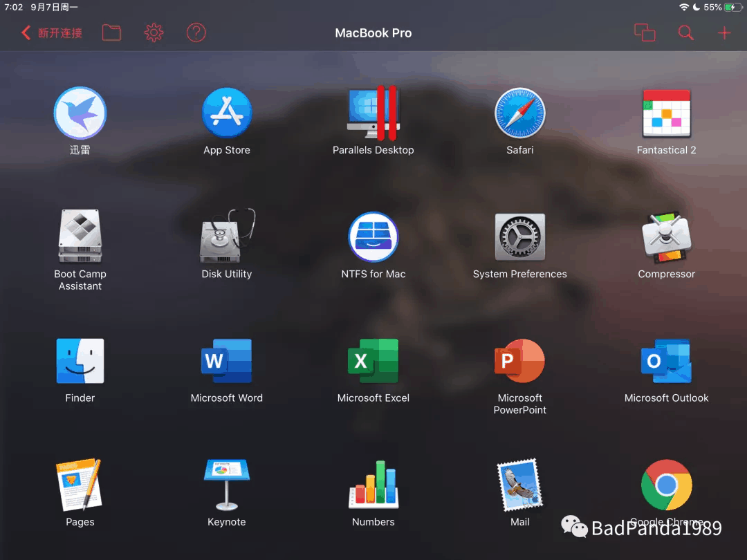Launch Compressor app icon
Screen dimensions: 747x560
pos(667,237)
